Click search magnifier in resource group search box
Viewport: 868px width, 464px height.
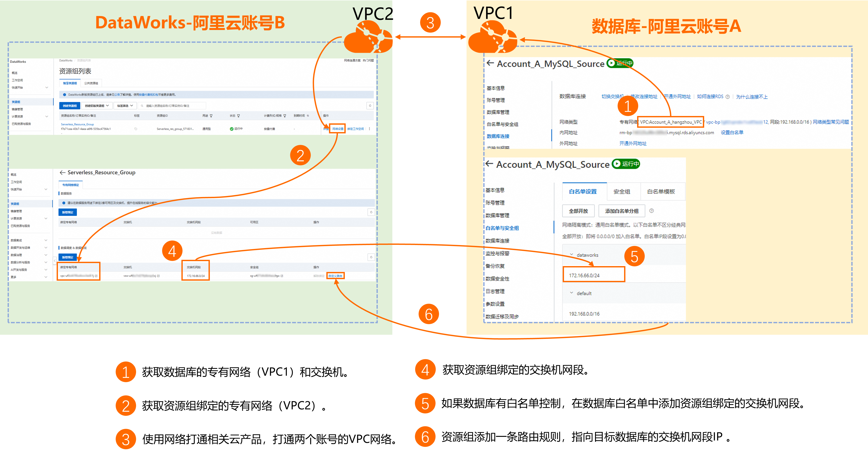coord(142,106)
